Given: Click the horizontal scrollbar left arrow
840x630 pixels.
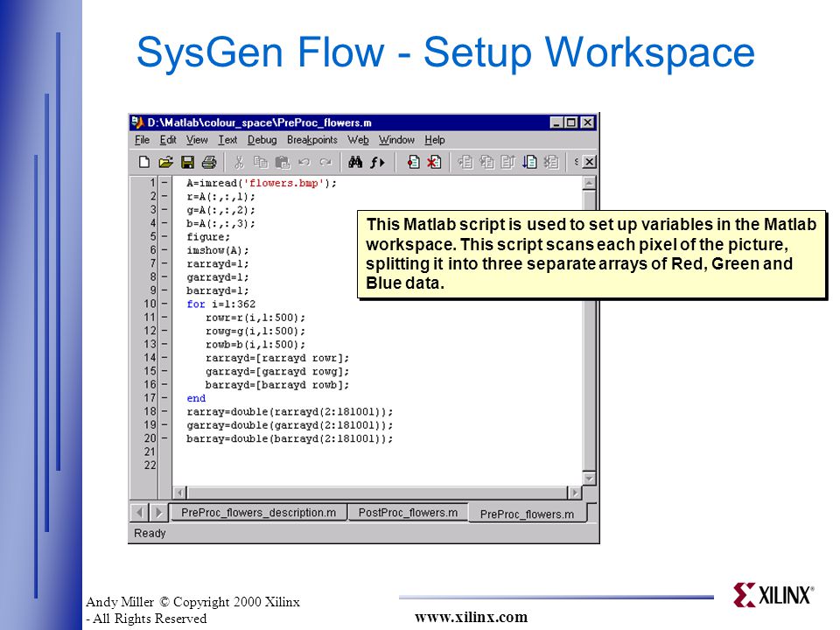Looking at the screenshot, I should pyautogui.click(x=180, y=493).
